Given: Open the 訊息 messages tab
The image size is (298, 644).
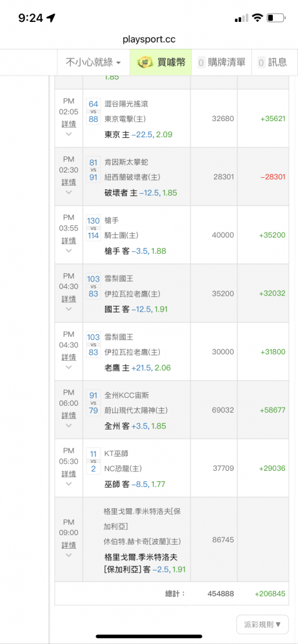Looking at the screenshot, I should 272,62.
